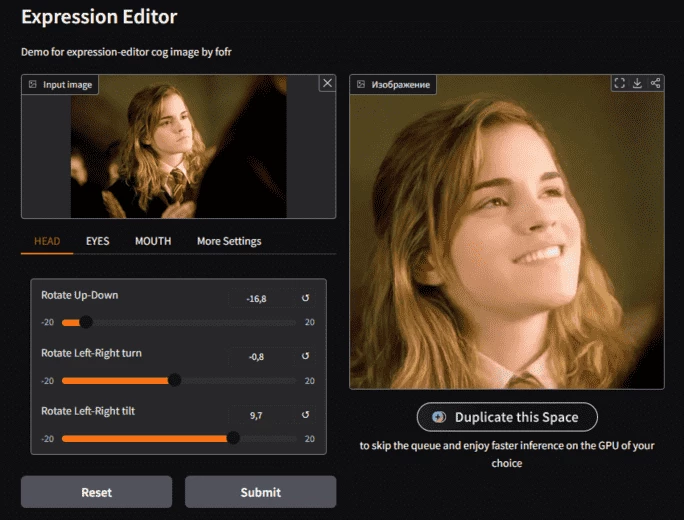Screen dimensions: 684x520
Task: Share the output image
Action: coord(655,83)
